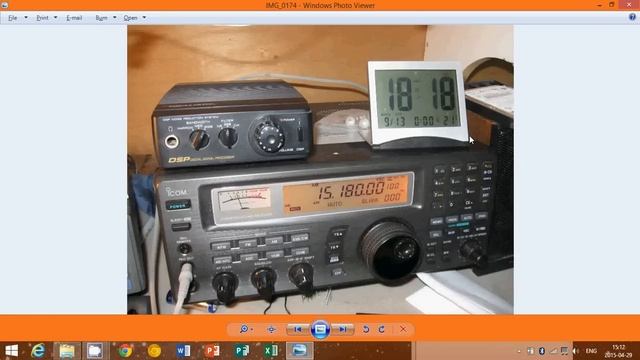Minimize the Photo Viewer window
The height and width of the screenshot is (360, 640).
[x=599, y=5]
